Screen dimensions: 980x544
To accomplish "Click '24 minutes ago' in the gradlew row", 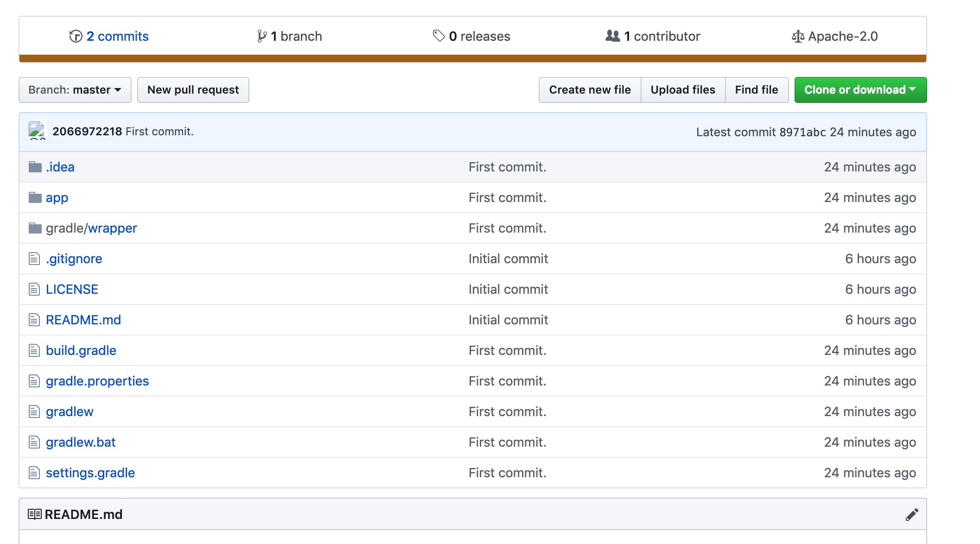I will (870, 411).
